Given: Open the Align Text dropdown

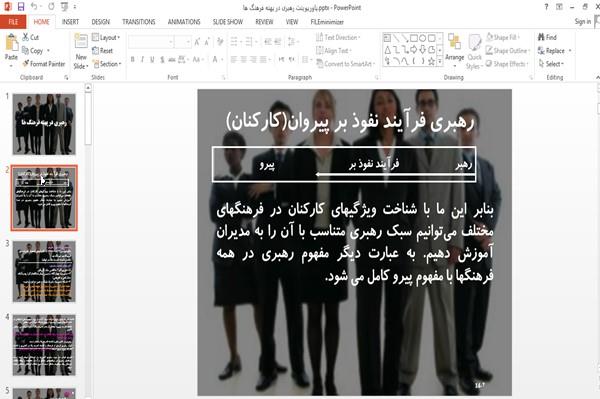Looking at the screenshot, I should click(334, 50).
